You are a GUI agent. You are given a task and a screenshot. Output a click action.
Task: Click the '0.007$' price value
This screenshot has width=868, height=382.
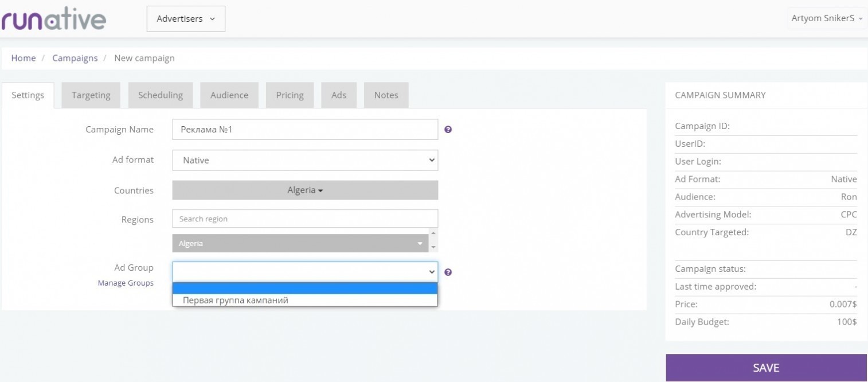(843, 305)
